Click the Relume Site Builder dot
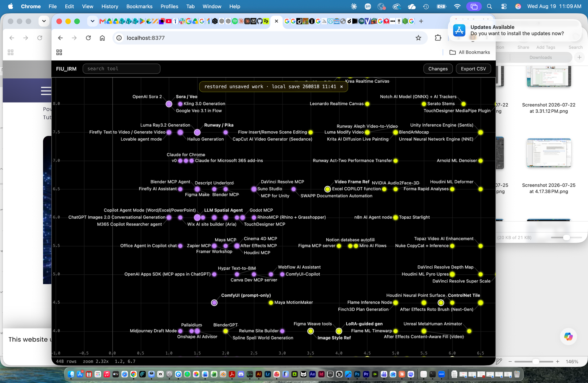 [x=282, y=331]
